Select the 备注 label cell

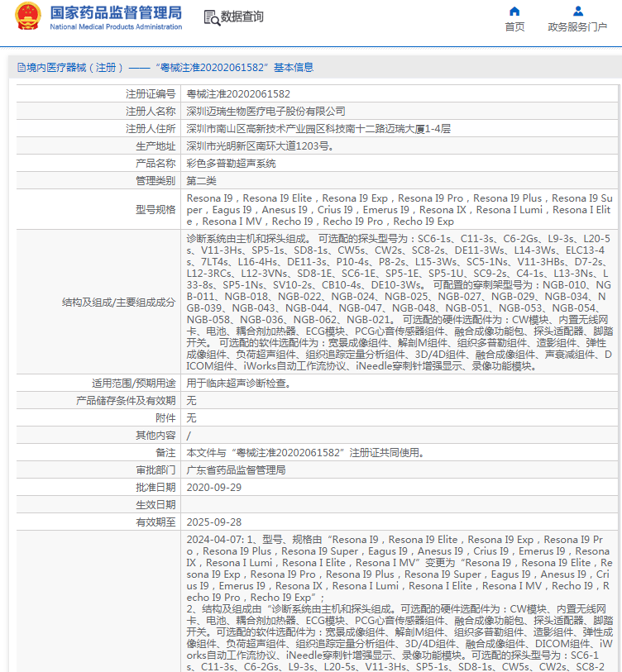point(98,453)
